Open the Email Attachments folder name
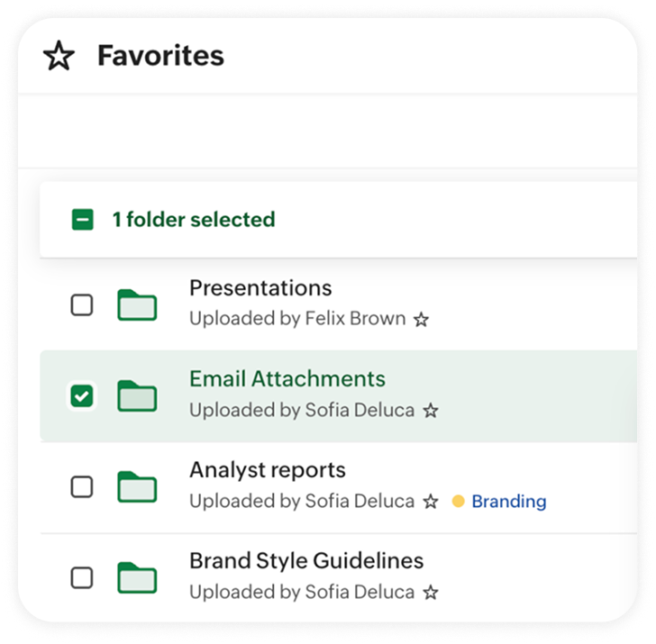Viewport: 656px width, 644px height. [x=287, y=379]
